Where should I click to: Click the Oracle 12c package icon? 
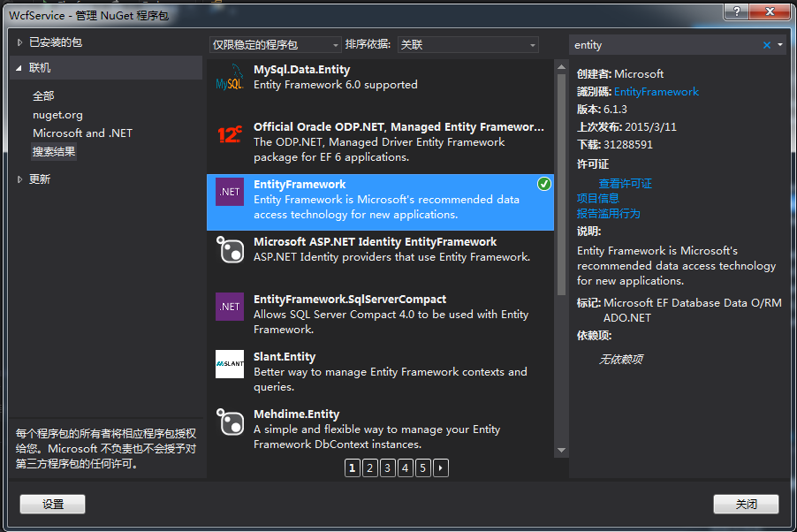click(x=229, y=134)
